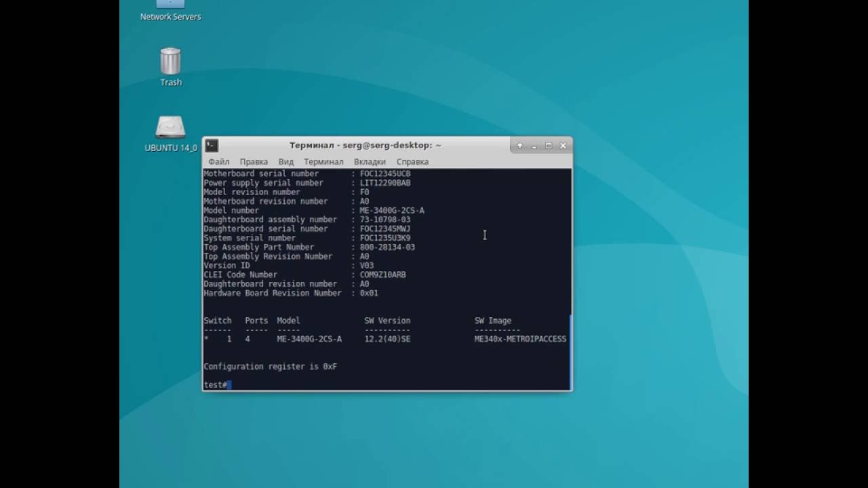Click the 12.2(40)SE SW version text
Screen dimensions: 868x488
tap(387, 339)
